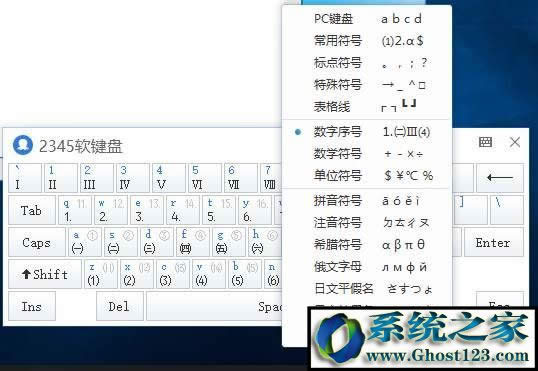Close the 2345软键盘 window
The width and height of the screenshot is (538, 371).
coord(515,142)
